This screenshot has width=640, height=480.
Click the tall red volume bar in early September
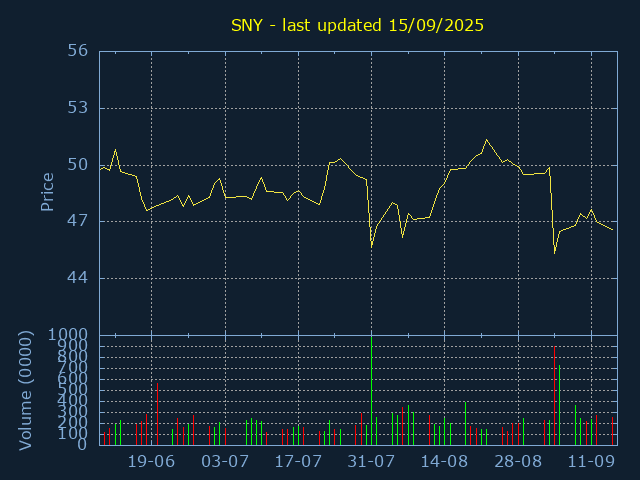554,396
